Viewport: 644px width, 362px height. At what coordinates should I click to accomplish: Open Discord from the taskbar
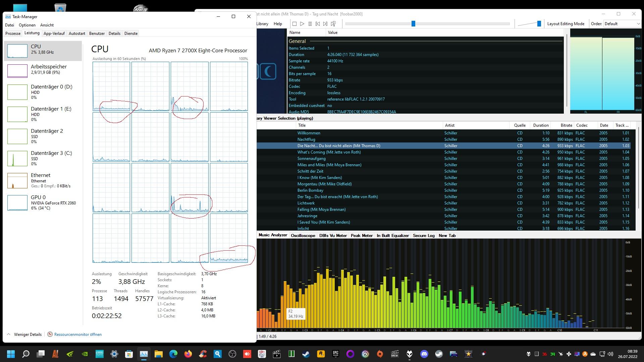424,354
